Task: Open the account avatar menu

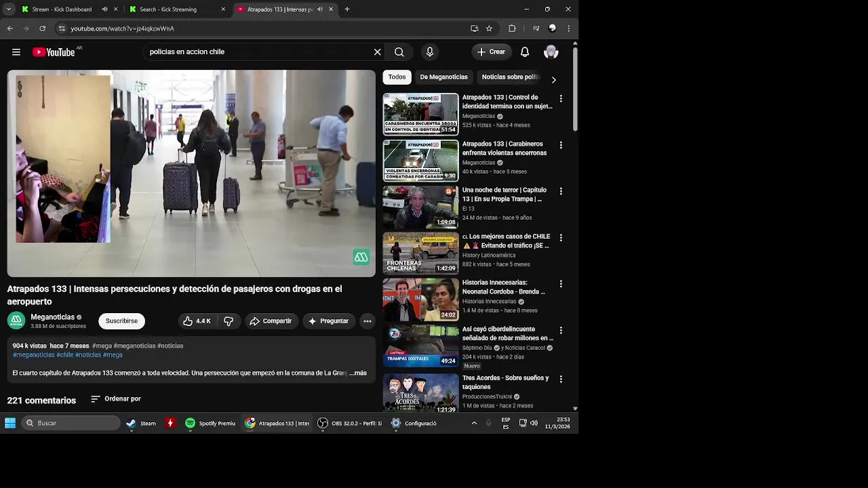Action: tap(551, 52)
